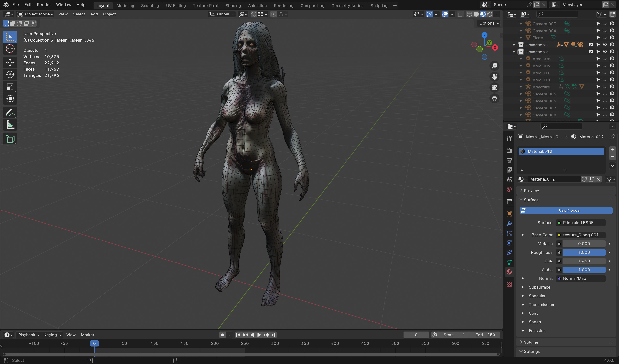Play animation forward

click(259, 335)
